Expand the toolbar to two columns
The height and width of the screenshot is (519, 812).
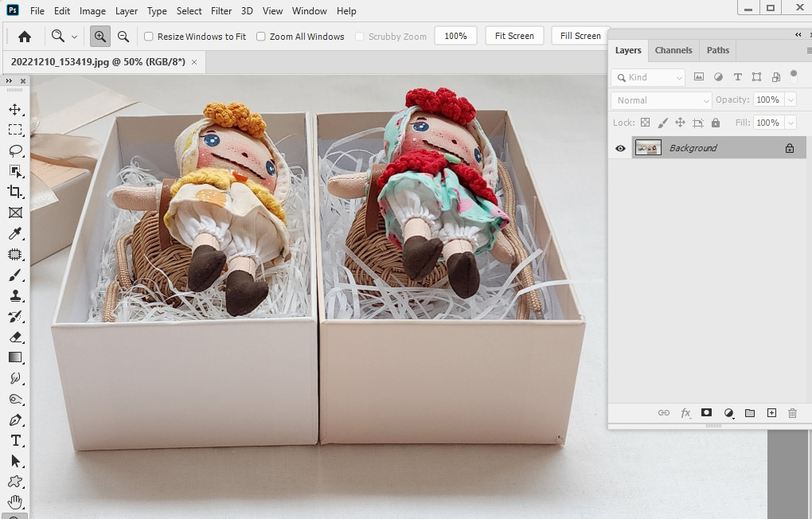click(x=9, y=81)
